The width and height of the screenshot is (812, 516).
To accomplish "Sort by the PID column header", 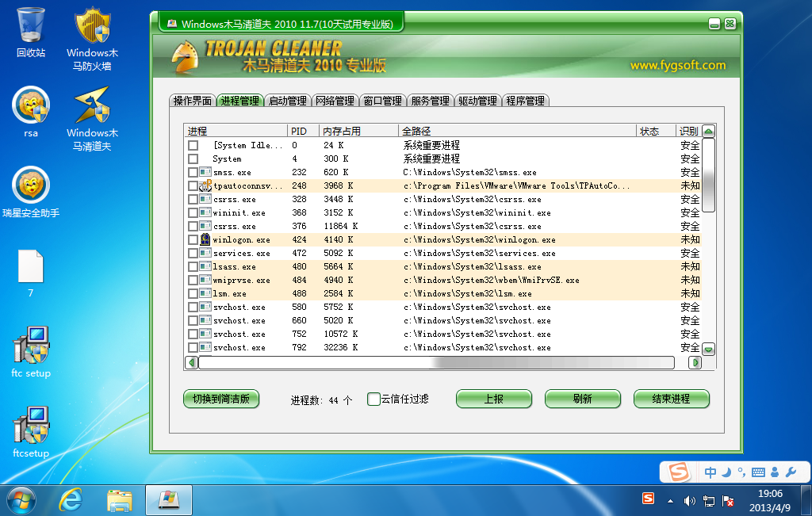I will 303,131.
